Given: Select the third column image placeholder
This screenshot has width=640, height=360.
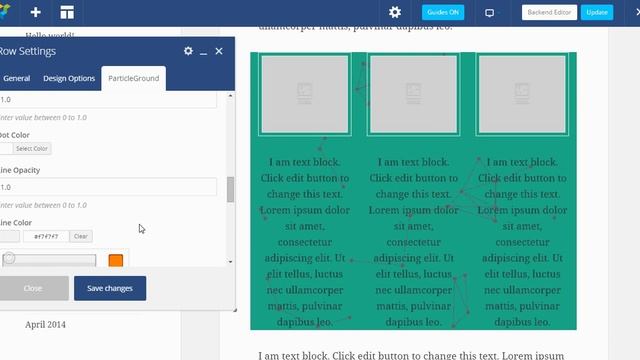Looking at the screenshot, I should click(522, 94).
